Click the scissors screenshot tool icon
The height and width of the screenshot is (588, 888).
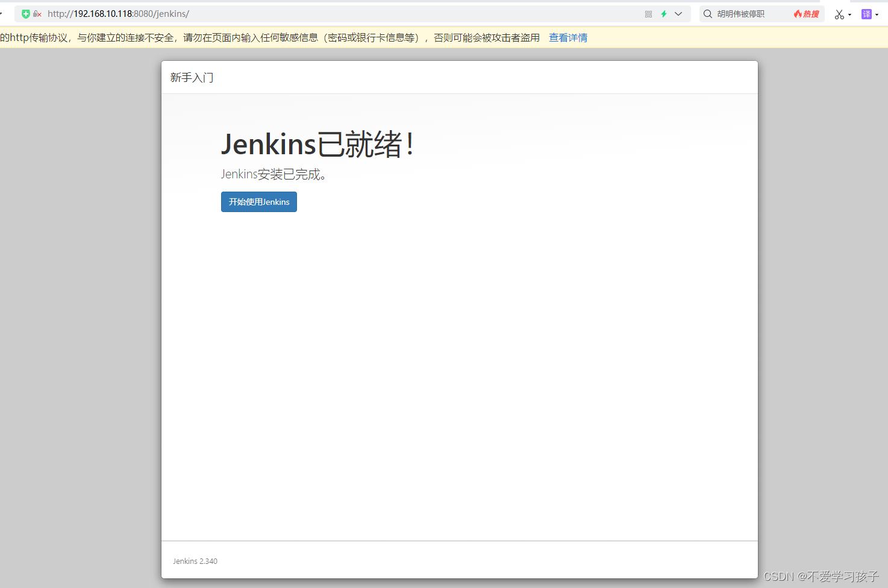point(839,14)
